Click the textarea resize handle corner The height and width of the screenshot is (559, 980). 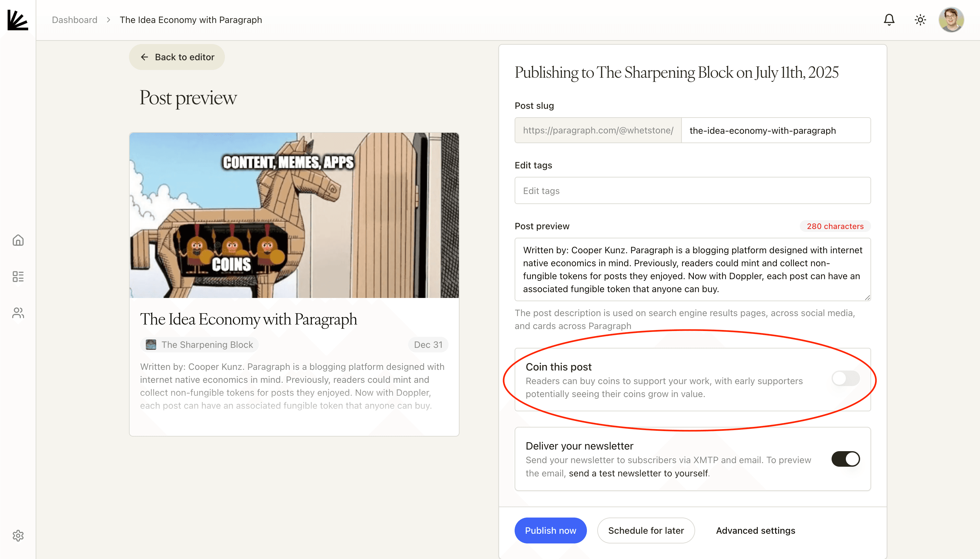pyautogui.click(x=868, y=298)
